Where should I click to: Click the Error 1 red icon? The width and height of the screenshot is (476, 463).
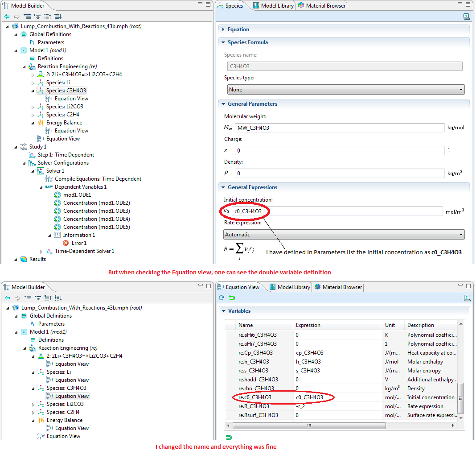coord(66,243)
